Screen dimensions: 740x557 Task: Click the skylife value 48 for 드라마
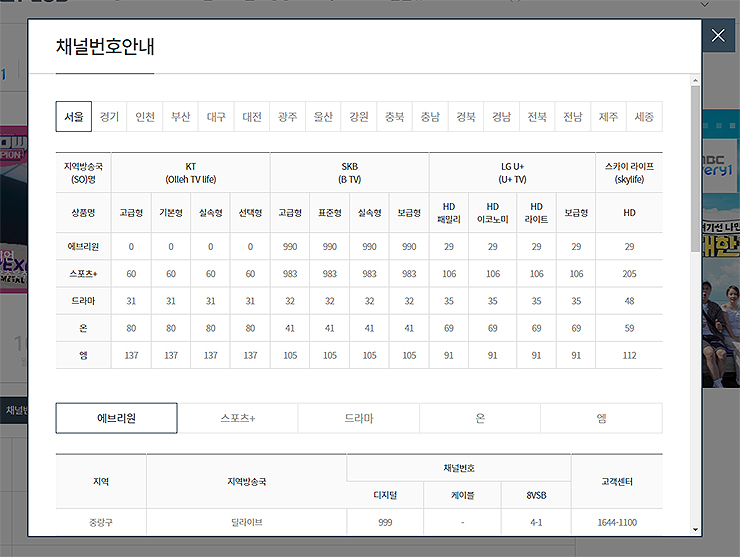629,301
